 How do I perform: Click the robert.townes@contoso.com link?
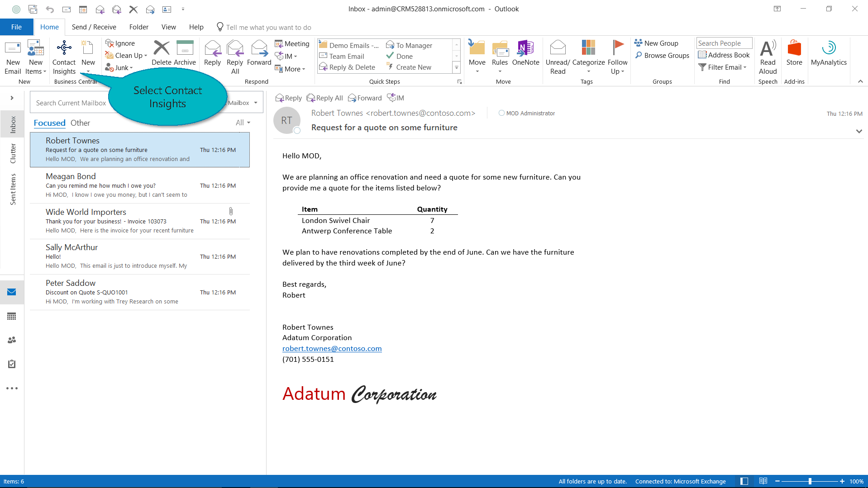332,349
